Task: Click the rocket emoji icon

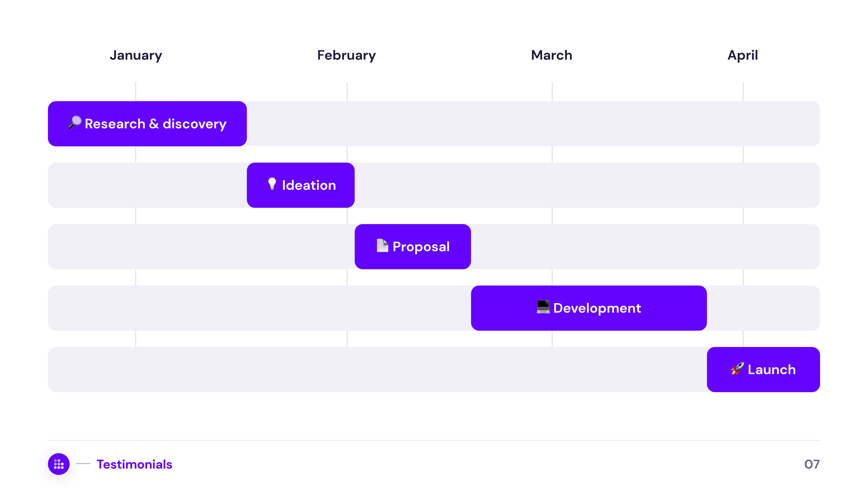Action: (x=737, y=368)
